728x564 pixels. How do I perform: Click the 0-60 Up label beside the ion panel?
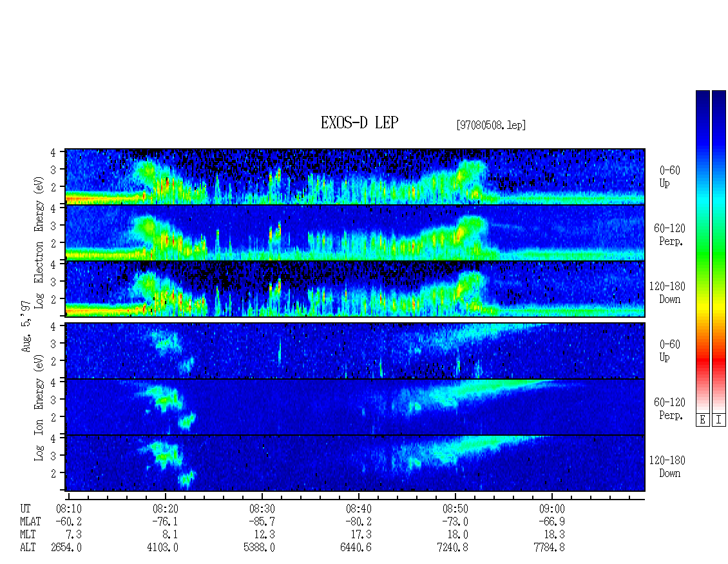click(669, 351)
